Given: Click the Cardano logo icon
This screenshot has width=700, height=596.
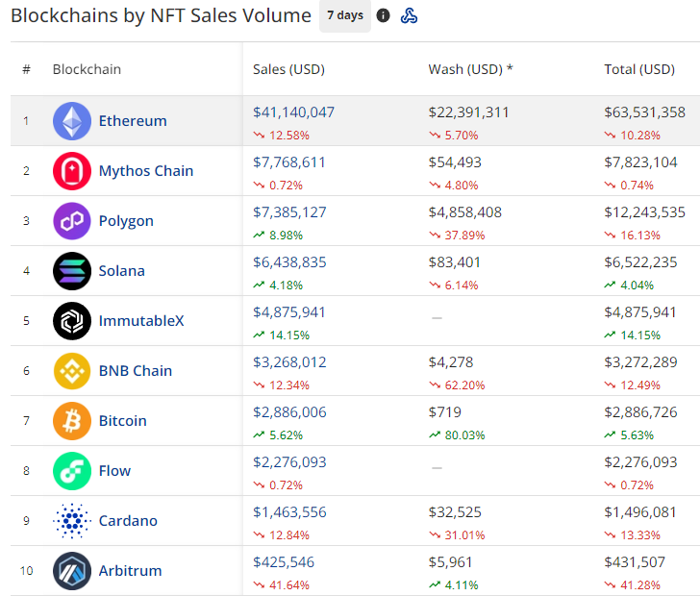Looking at the screenshot, I should tap(72, 521).
